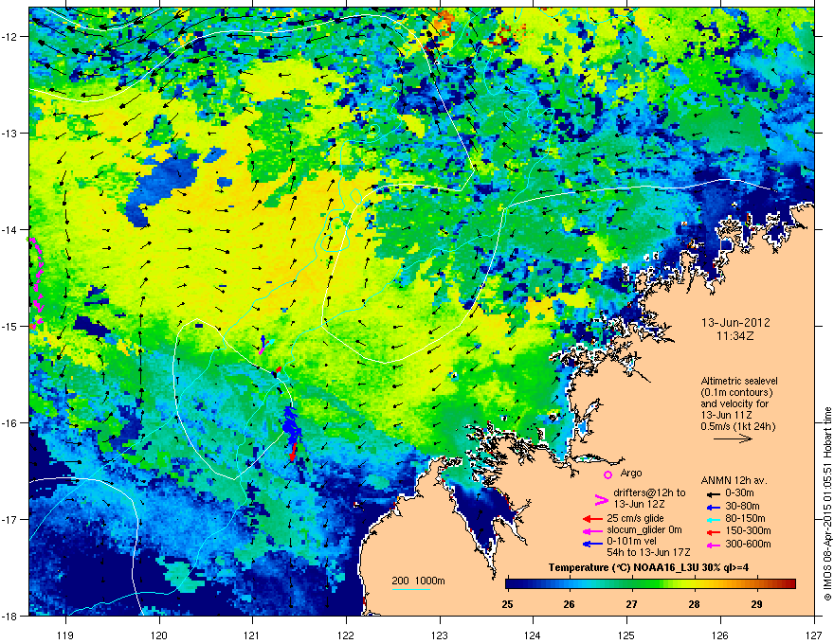Click the 'Altimetric sealevel' text
Viewport: 834px width, 644px height.
tap(739, 381)
